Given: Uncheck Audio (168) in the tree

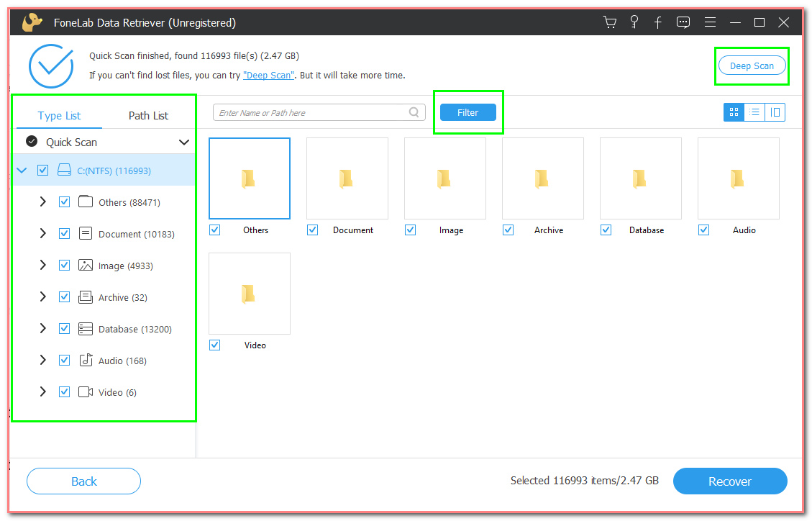Looking at the screenshot, I should (x=64, y=360).
